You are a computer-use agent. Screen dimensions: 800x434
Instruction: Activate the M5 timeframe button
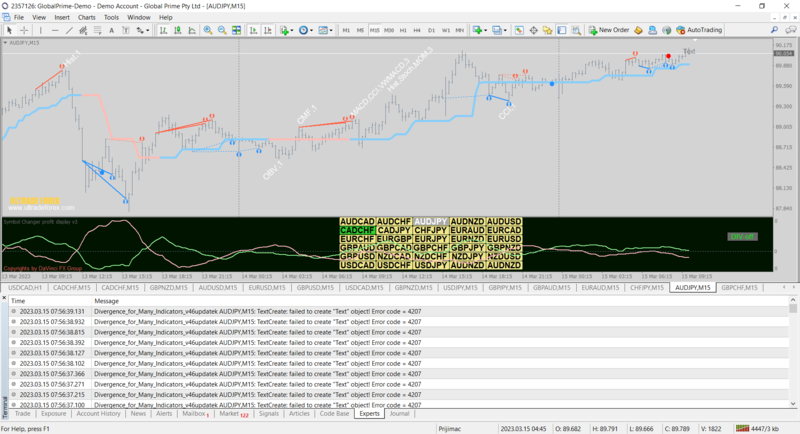(360, 31)
